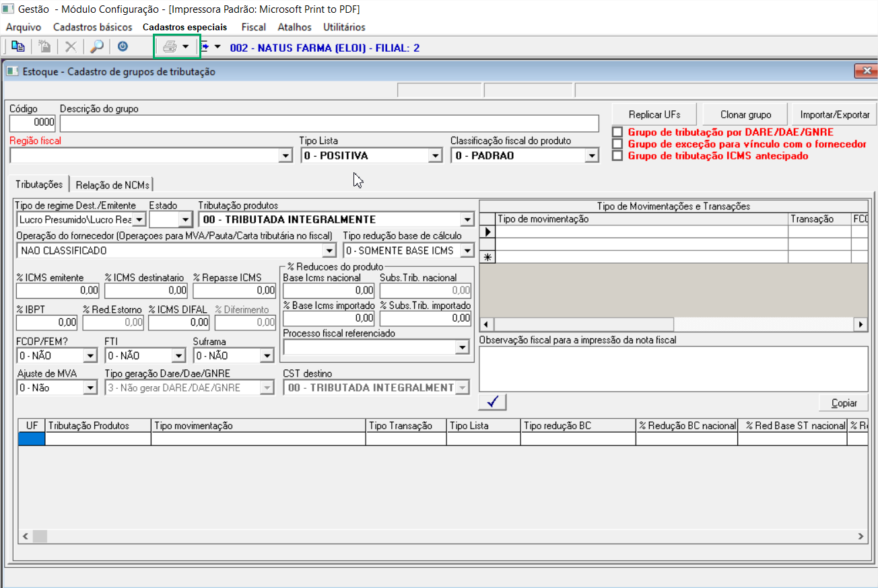Open search with the magnifier icon
The width and height of the screenshot is (878, 588).
coord(97,47)
